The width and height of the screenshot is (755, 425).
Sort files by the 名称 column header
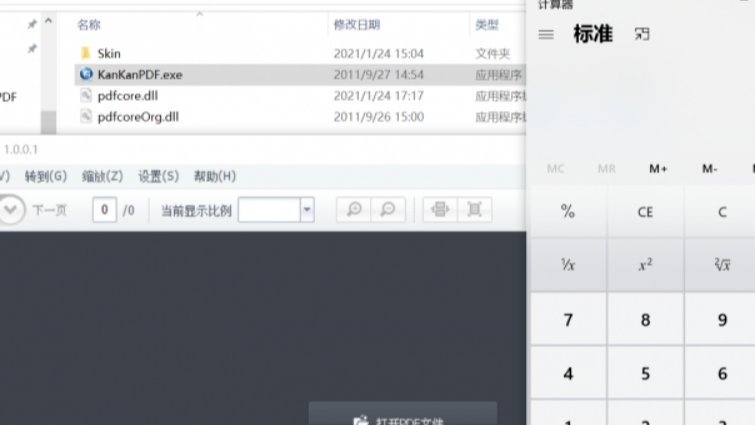[x=89, y=25]
